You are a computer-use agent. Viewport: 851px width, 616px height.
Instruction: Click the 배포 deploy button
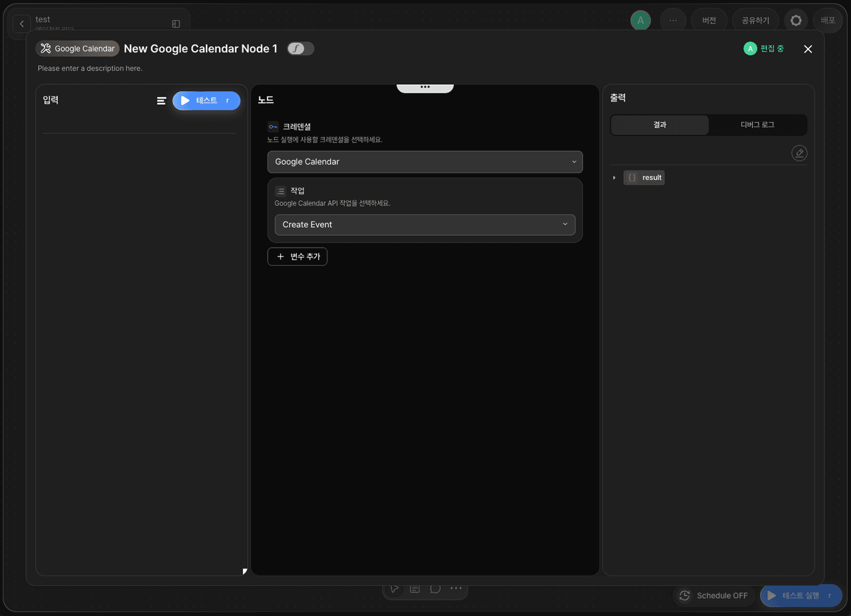pos(828,20)
